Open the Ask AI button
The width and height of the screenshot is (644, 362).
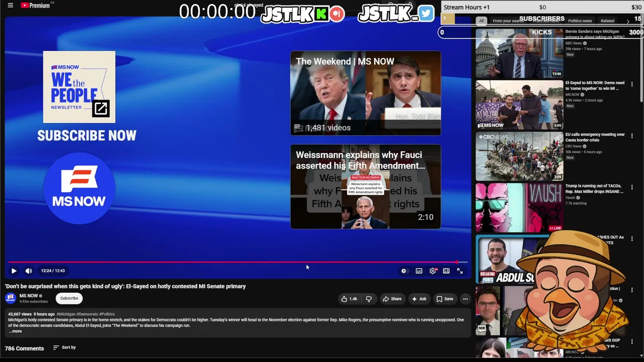pyautogui.click(x=419, y=299)
